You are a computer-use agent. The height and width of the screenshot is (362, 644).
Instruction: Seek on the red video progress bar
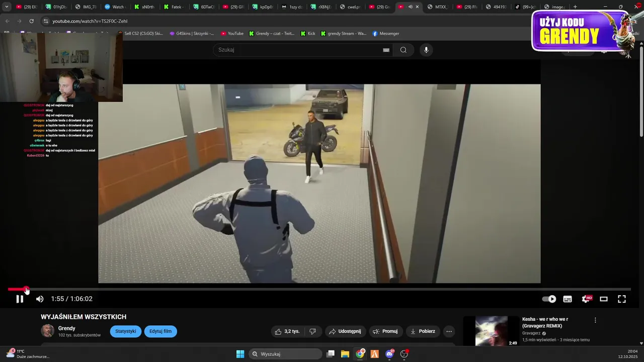(319, 290)
